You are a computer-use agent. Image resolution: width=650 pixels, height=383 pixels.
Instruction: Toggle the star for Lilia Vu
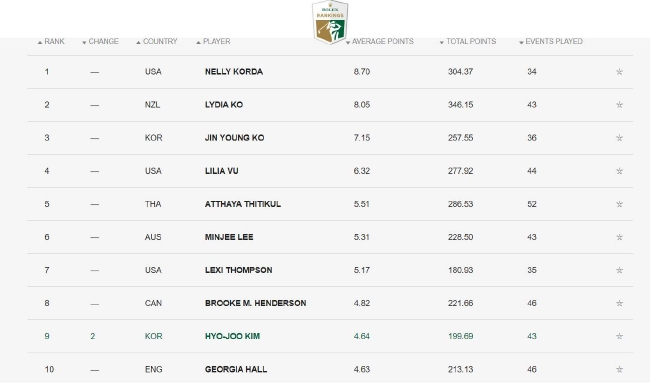click(619, 171)
